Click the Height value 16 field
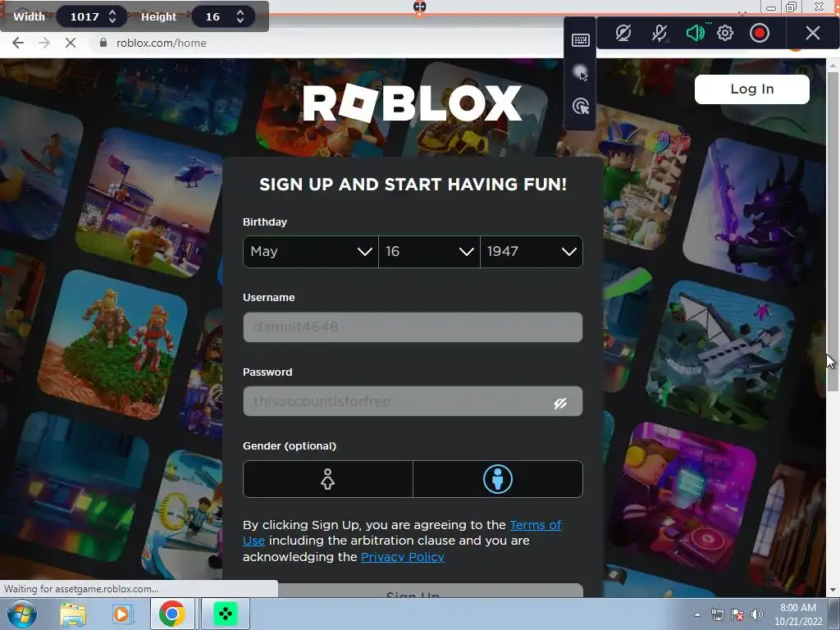 212,16
